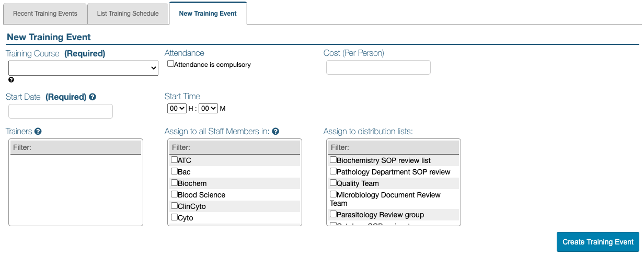The image size is (644, 257).
Task: Tick the Biochem staff group checkbox
Action: tap(174, 183)
